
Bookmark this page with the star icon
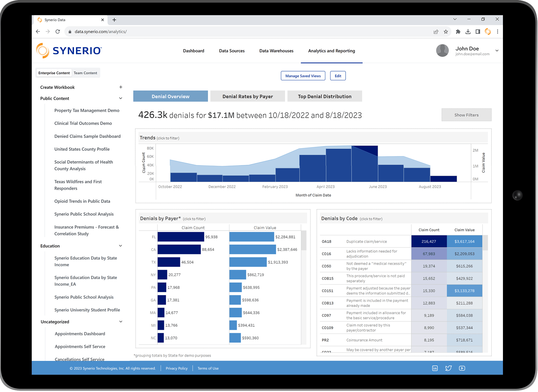(446, 32)
